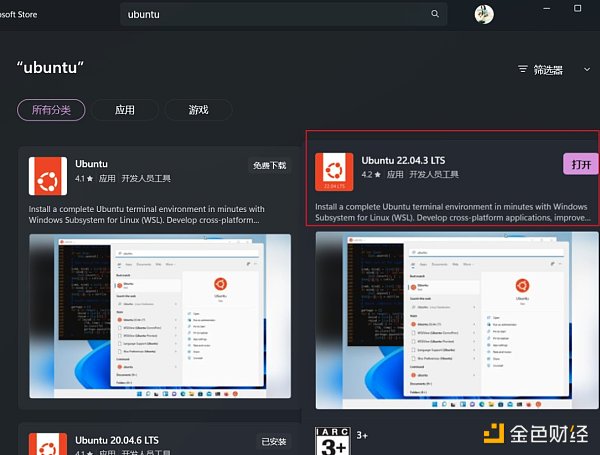
Task: Click the search magnifier icon
Action: [x=435, y=14]
